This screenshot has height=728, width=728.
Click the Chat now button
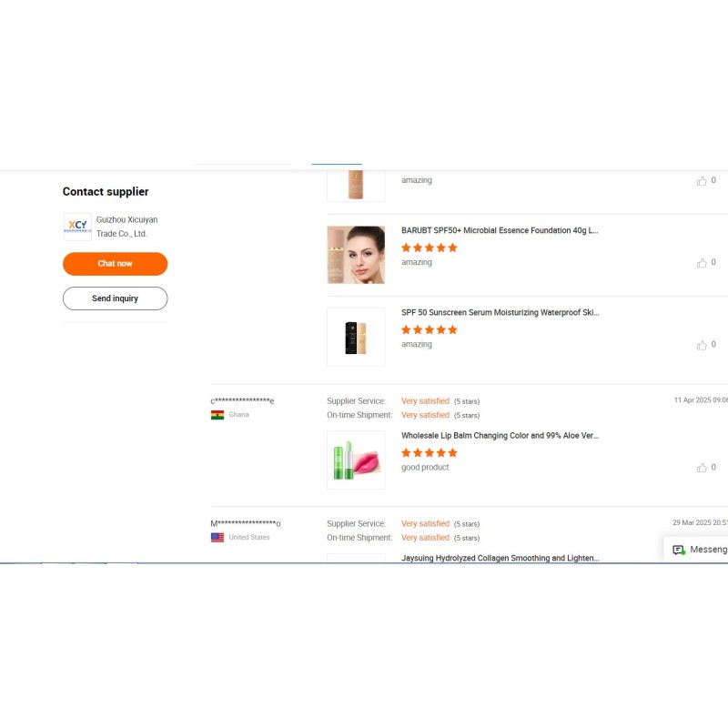pyautogui.click(x=115, y=264)
